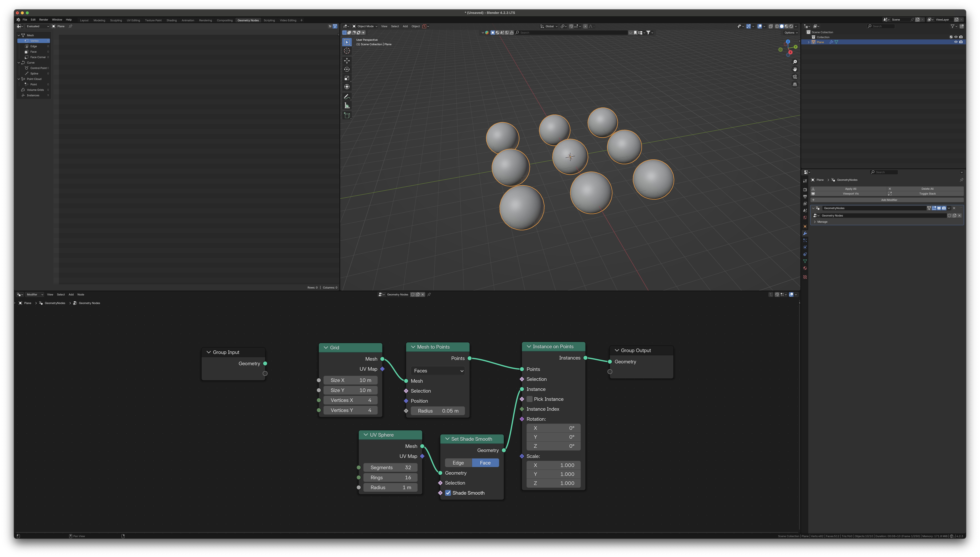Open the Object Mode dropdown
Image resolution: width=980 pixels, height=557 pixels.
365,26
